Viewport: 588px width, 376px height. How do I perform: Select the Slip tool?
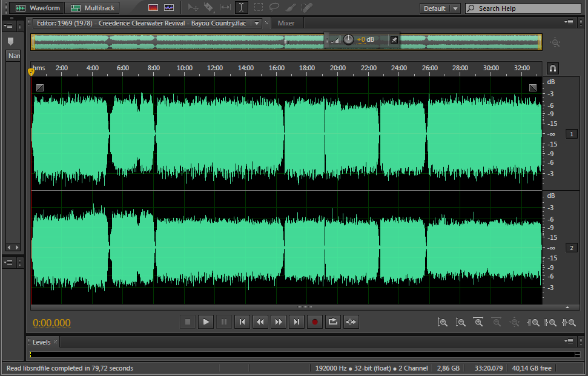click(225, 7)
